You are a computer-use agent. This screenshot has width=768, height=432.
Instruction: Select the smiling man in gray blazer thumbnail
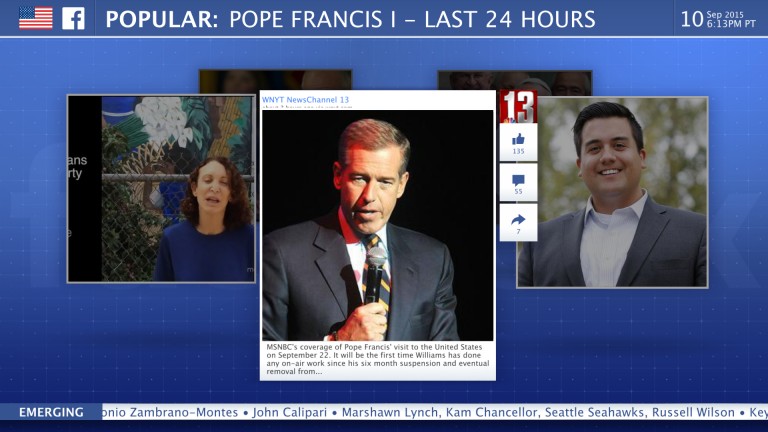tap(612, 192)
